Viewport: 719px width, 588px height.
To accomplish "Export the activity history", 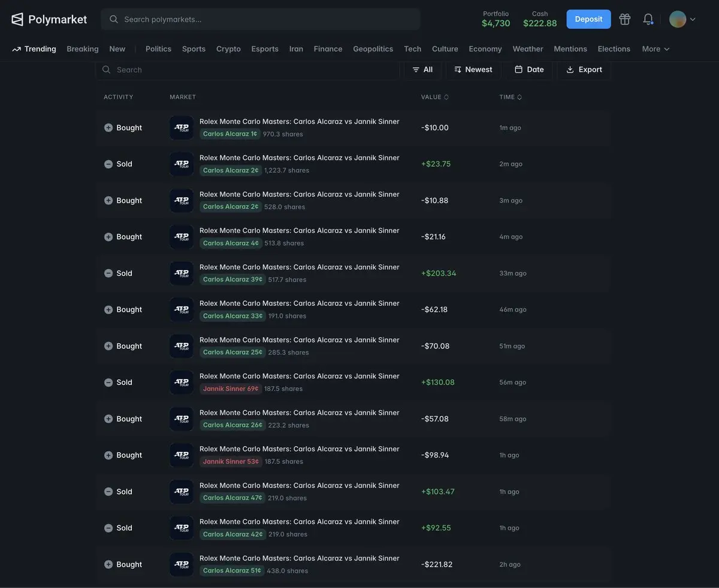I will pyautogui.click(x=584, y=69).
